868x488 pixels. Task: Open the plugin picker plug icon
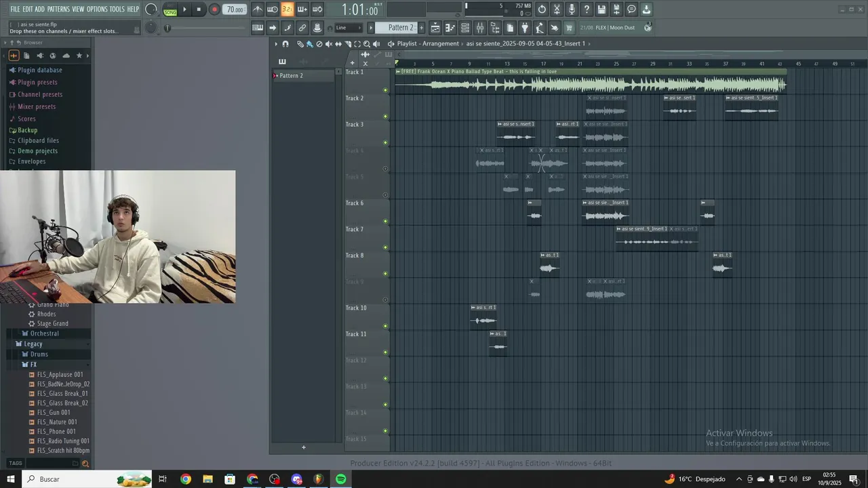525,28
